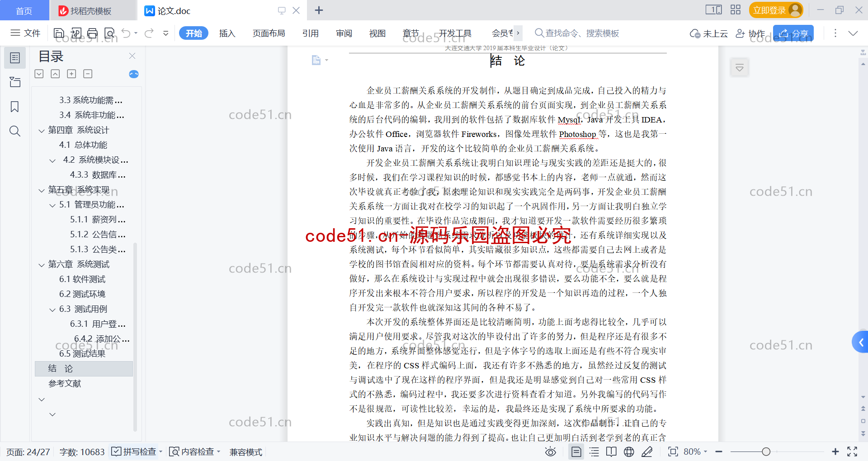This screenshot has height=461, width=868.
Task: Click the demote heading level minus icon
Action: [x=88, y=74]
